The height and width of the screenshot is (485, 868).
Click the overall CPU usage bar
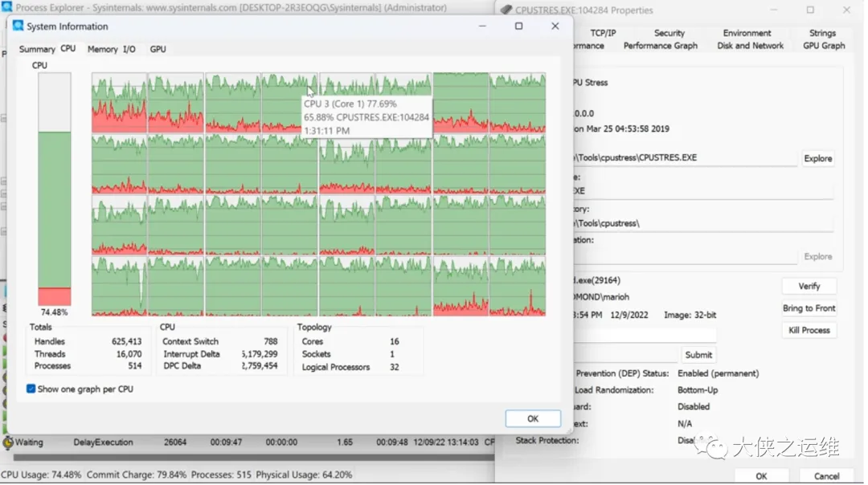(x=55, y=190)
